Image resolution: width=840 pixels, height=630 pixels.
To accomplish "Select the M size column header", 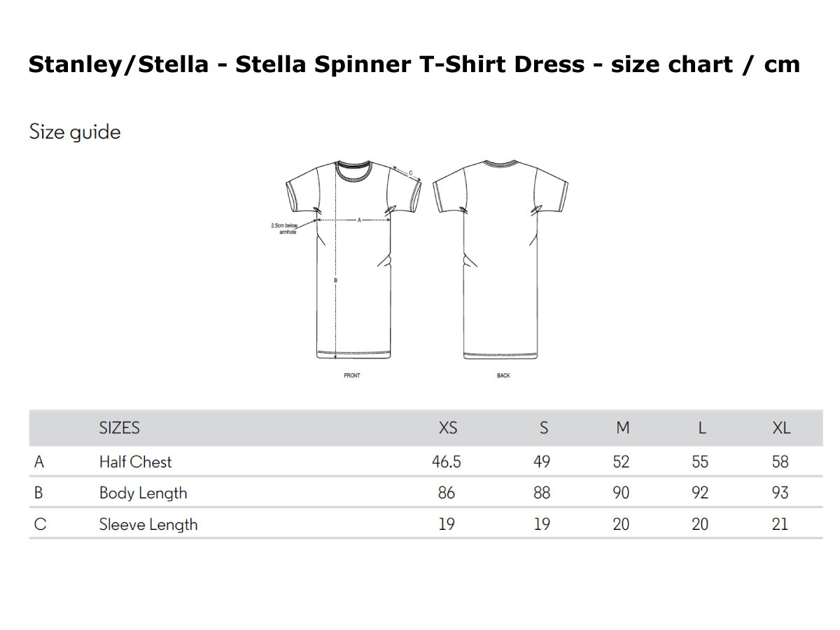I will click(x=622, y=428).
